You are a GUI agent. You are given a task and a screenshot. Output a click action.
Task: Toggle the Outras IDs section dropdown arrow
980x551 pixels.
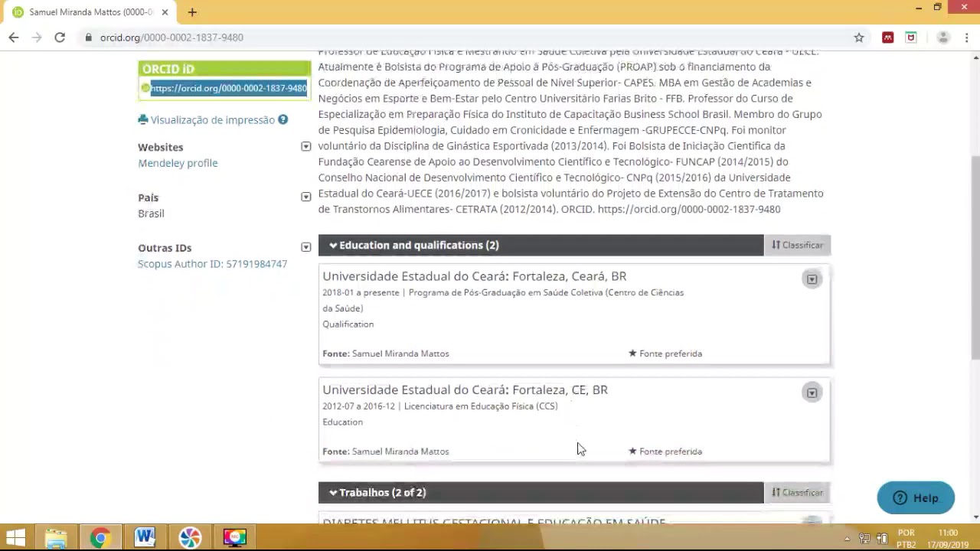pos(305,247)
